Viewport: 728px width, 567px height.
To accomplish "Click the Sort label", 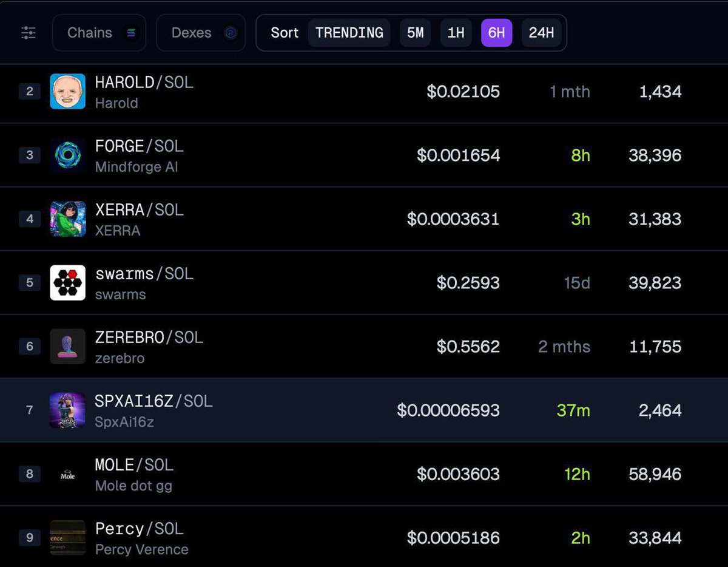I will [285, 33].
